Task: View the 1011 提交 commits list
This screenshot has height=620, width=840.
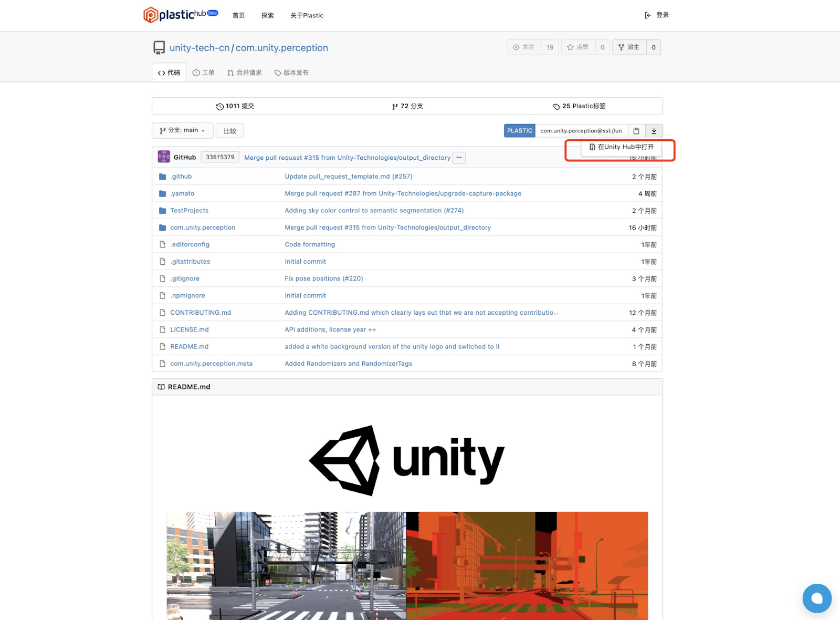Action: click(235, 106)
